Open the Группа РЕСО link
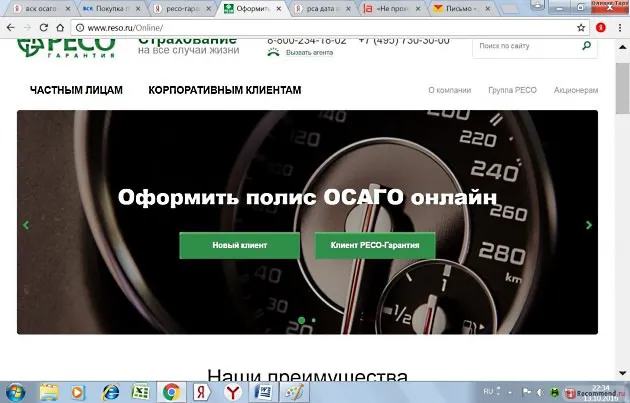630x403 pixels. point(512,90)
